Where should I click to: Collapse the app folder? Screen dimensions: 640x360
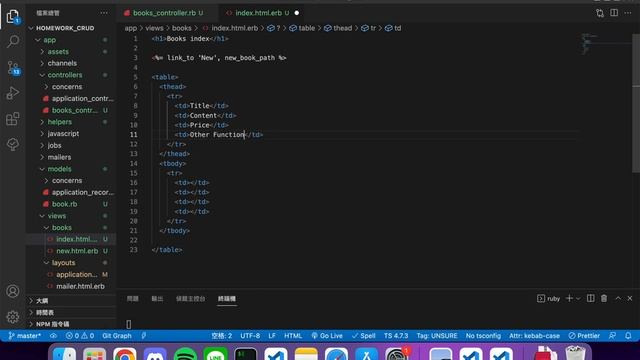pyautogui.click(x=49, y=40)
